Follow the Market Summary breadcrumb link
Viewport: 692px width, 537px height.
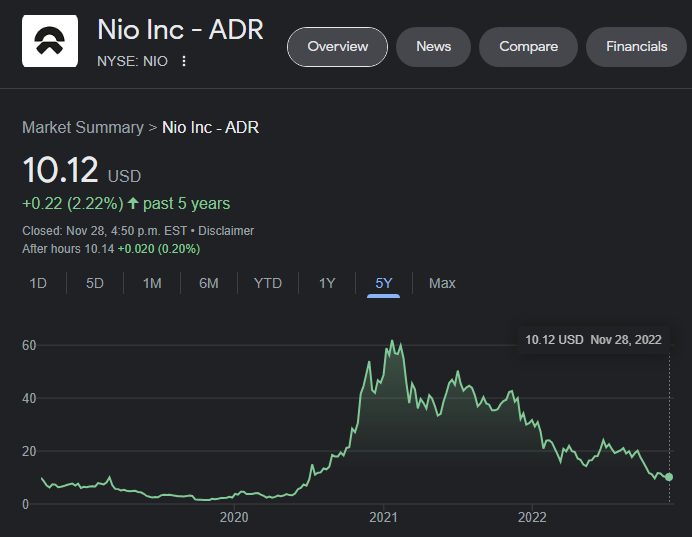[83, 128]
